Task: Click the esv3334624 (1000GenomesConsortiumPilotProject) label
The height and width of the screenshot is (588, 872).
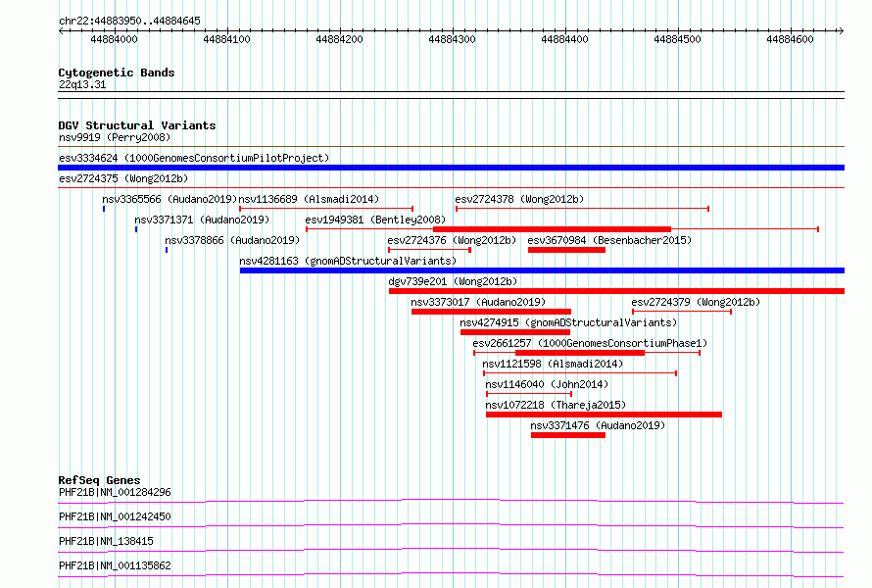Action: point(194,158)
